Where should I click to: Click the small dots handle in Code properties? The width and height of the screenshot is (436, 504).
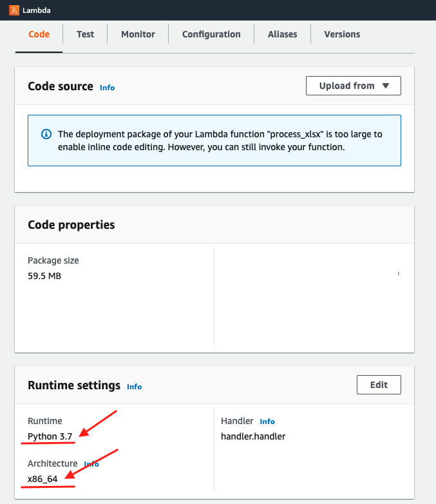click(399, 274)
